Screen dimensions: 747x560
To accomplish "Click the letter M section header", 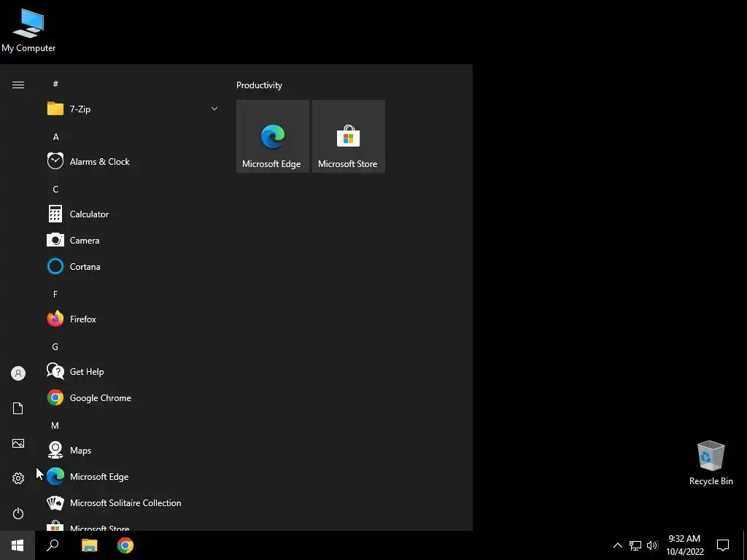I will coord(55,425).
